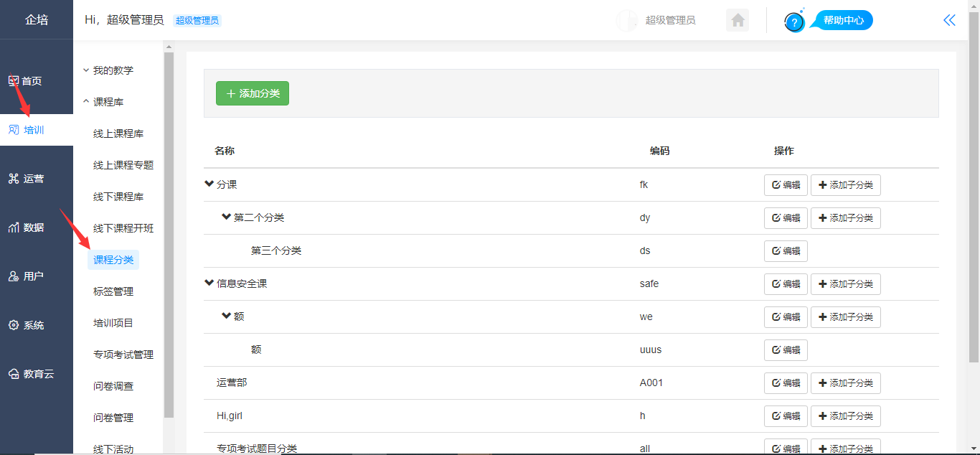Add subcategory to 分课
Image resolution: width=980 pixels, height=455 pixels.
846,185
